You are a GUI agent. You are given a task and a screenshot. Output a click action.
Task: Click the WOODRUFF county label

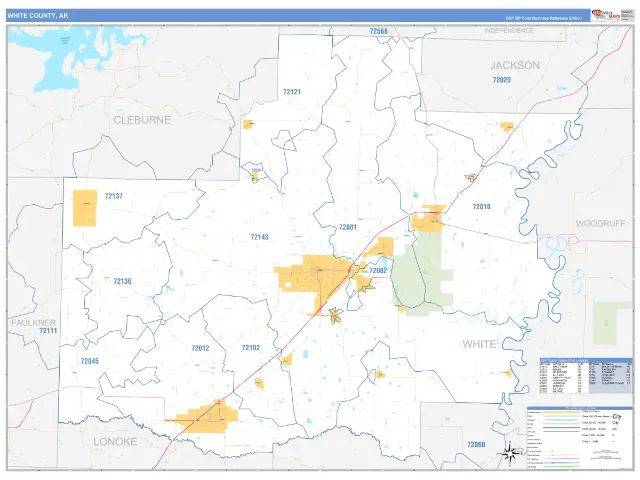[600, 223]
